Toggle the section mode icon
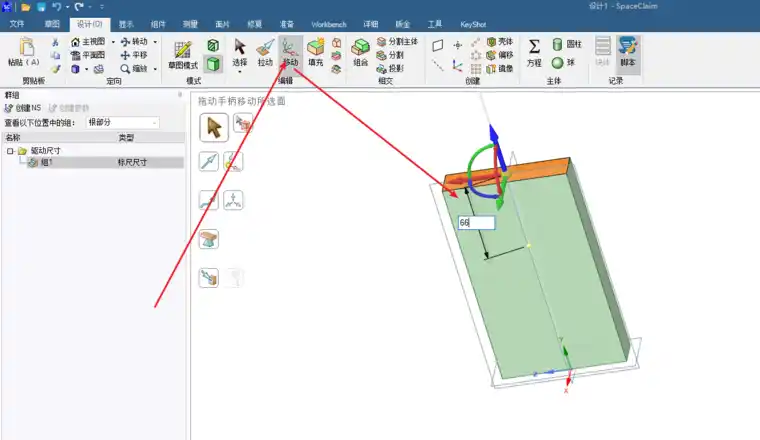The width and height of the screenshot is (760, 440). coord(213,46)
